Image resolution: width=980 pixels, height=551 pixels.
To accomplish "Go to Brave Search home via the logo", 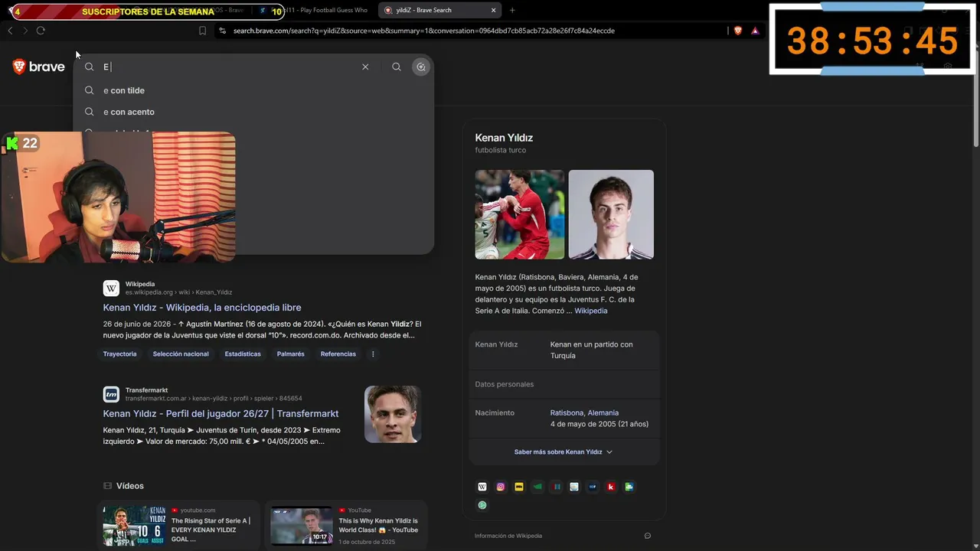I will (x=38, y=67).
